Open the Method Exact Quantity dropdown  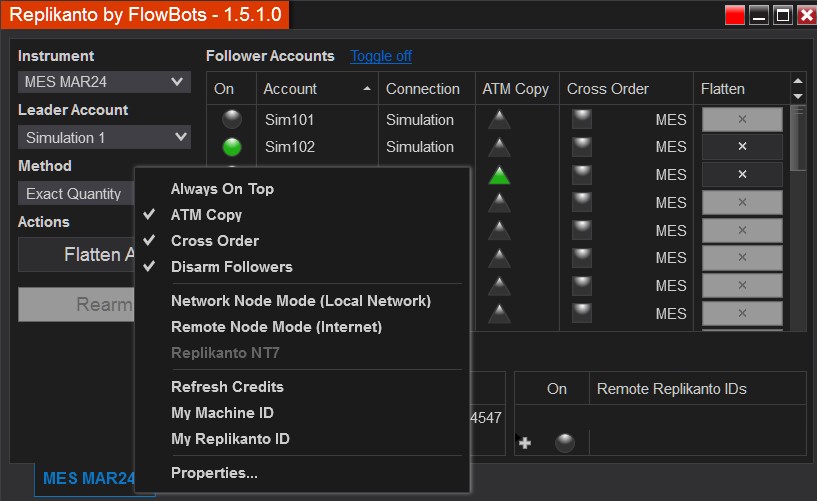pos(75,194)
